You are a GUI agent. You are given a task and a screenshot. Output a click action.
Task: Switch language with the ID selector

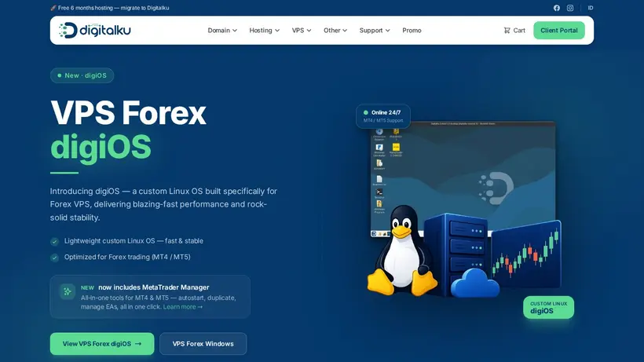coord(590,8)
